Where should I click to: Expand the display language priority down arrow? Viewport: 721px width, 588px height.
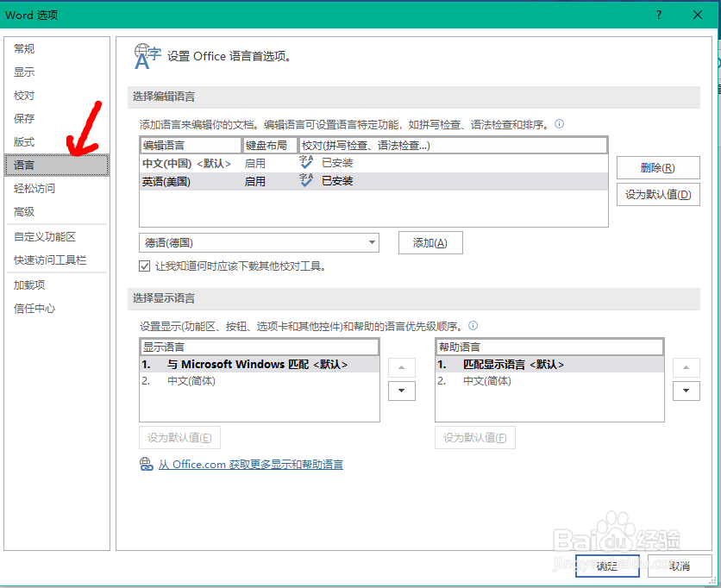pos(401,391)
